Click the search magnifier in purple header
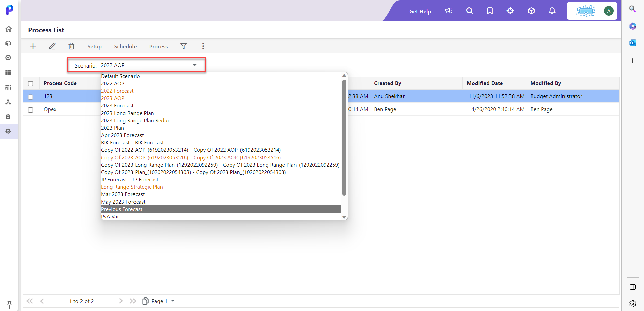 point(470,11)
